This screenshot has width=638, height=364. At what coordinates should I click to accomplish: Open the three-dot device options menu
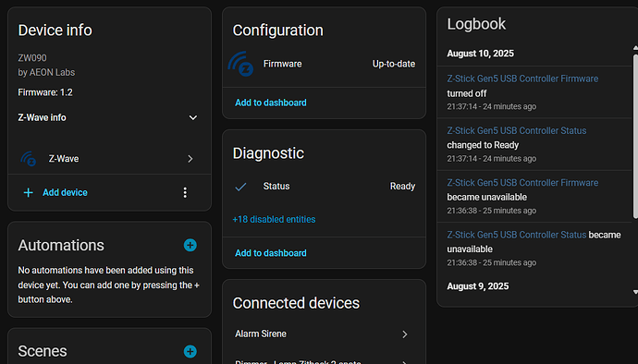tap(185, 193)
